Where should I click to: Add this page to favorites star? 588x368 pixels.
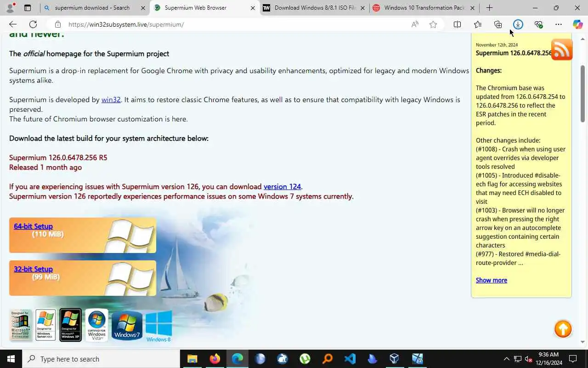(433, 24)
